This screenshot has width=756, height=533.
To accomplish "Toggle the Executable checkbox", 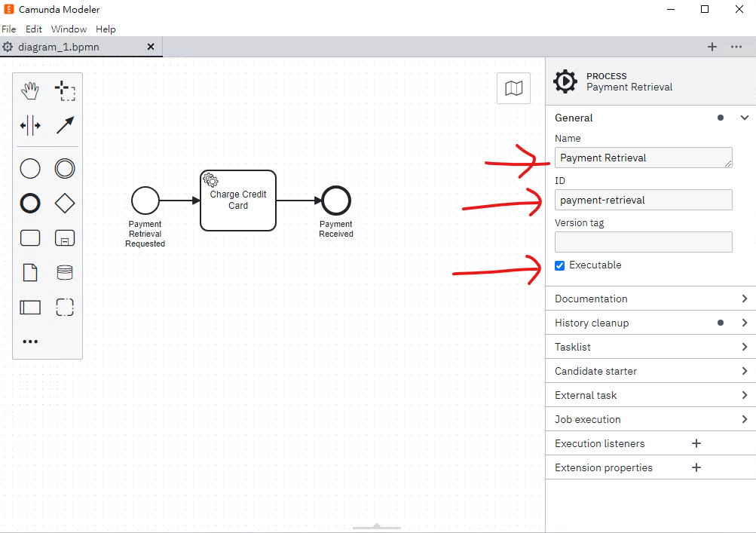I will (x=559, y=266).
